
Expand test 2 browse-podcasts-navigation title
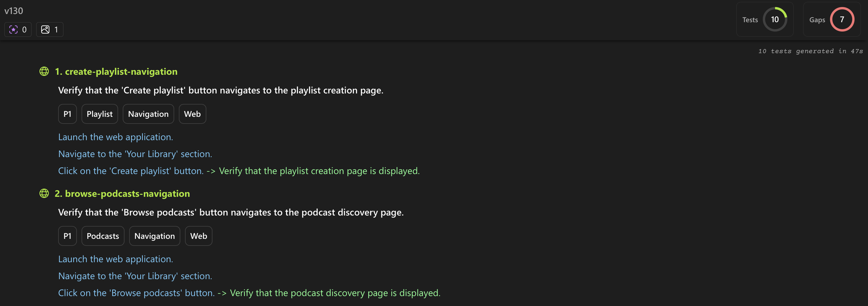pos(122,194)
